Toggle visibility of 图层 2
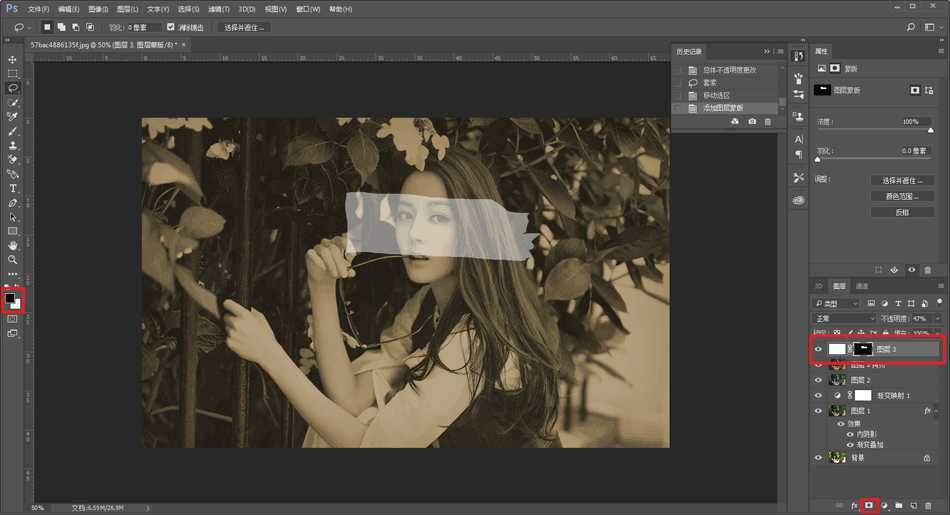Image resolution: width=950 pixels, height=515 pixels. [818, 380]
